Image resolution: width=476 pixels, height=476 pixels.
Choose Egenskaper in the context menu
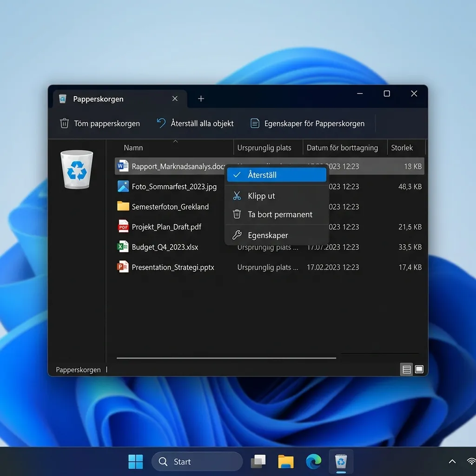(277, 235)
